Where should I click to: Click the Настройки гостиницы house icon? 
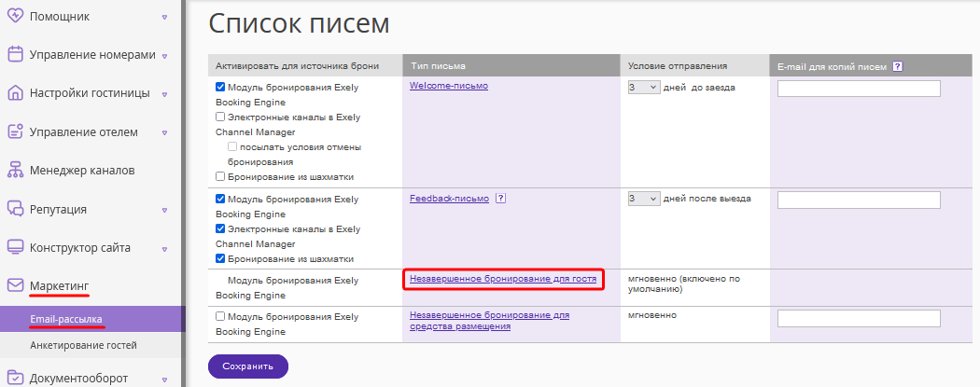click(15, 93)
